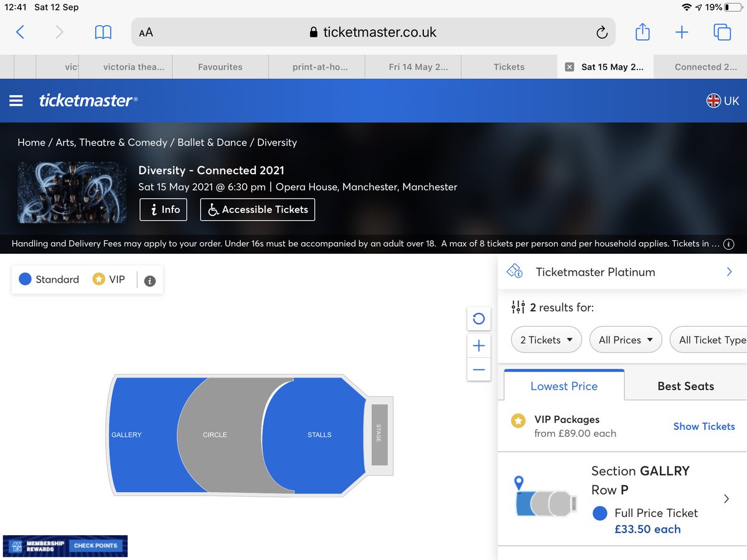Image resolution: width=747 pixels, height=560 pixels.
Task: Open the Safari share sheet icon
Action: click(x=642, y=32)
